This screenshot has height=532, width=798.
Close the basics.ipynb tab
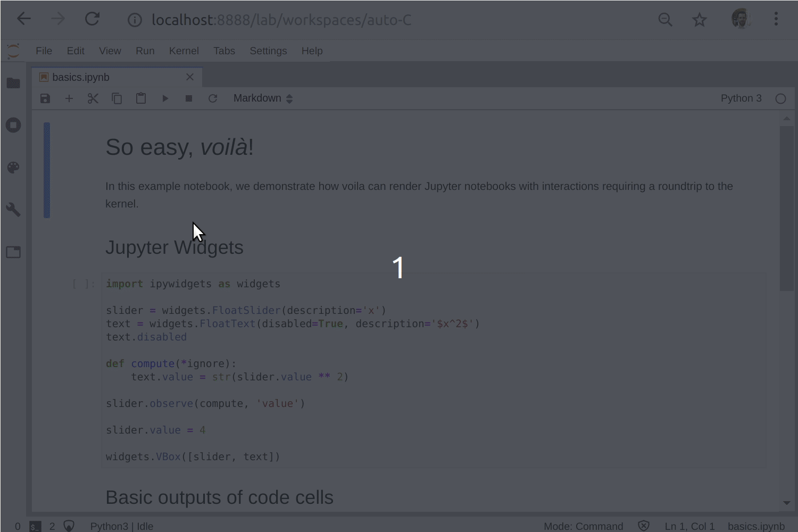(190, 77)
